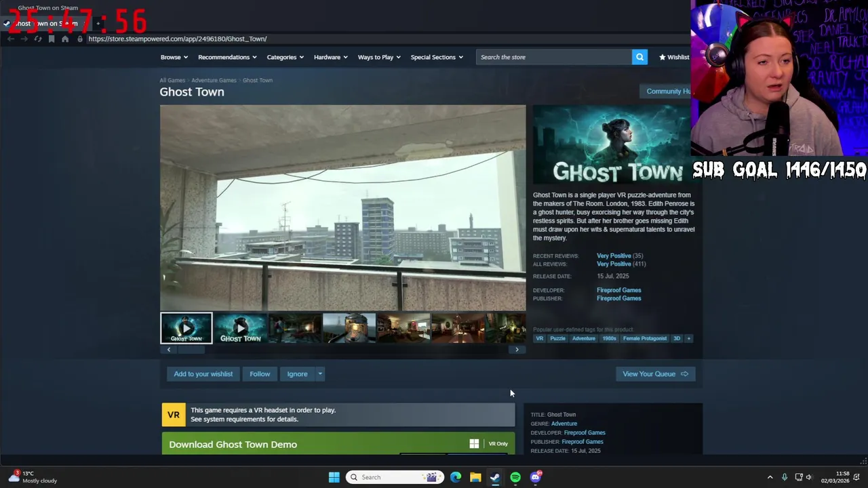
Task: Click the VR tag
Action: tap(540, 338)
